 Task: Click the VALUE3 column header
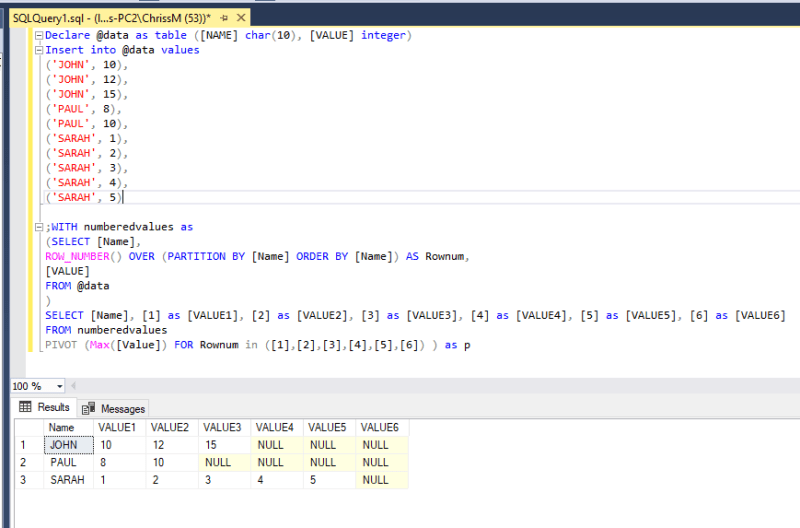[x=225, y=428]
